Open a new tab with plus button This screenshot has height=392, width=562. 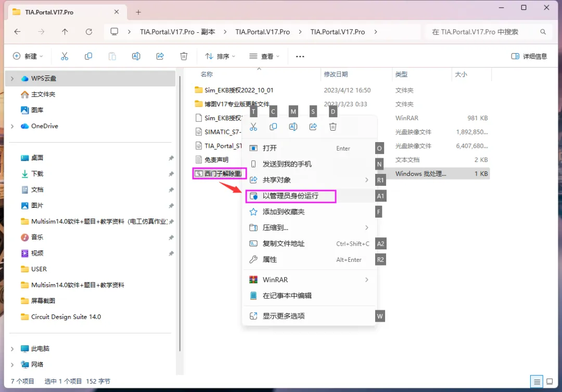point(138,12)
